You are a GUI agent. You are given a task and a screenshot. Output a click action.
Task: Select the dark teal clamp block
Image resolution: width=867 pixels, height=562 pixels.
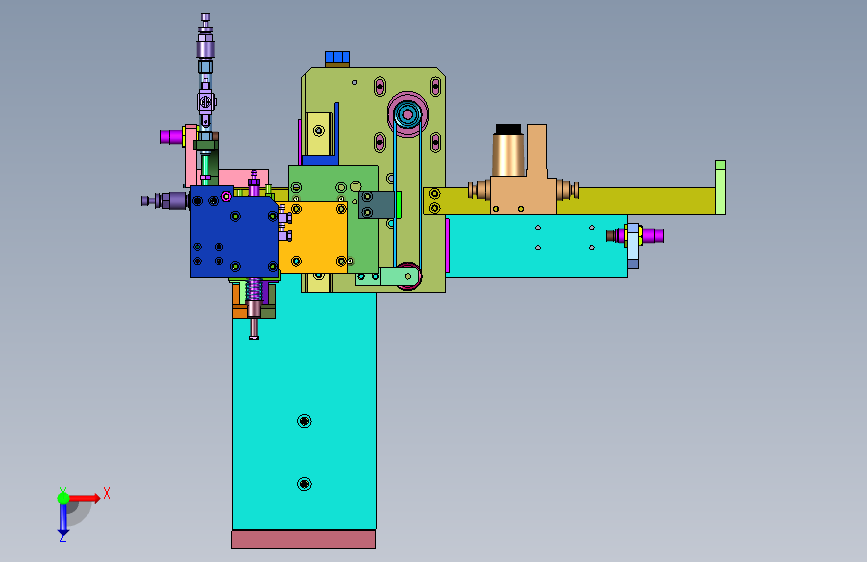pyautogui.click(x=377, y=205)
